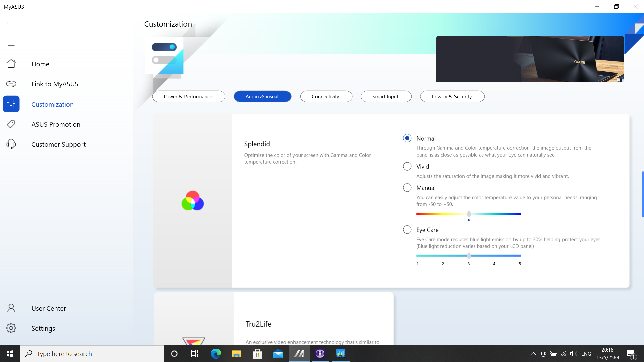Switch to Power & Performance tab

pos(189,96)
